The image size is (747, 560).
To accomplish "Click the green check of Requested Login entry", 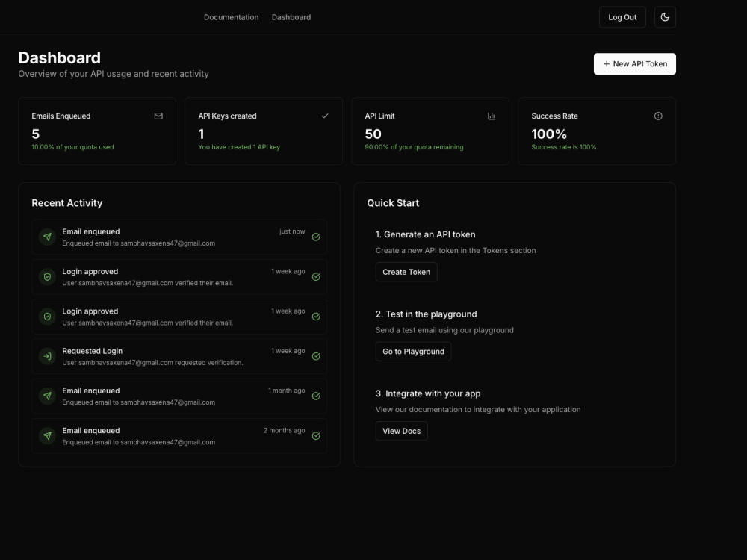I will click(x=316, y=356).
